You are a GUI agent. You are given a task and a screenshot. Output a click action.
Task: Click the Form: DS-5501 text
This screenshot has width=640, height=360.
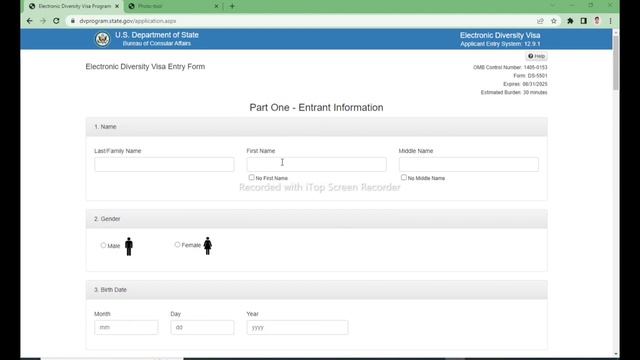pyautogui.click(x=530, y=76)
